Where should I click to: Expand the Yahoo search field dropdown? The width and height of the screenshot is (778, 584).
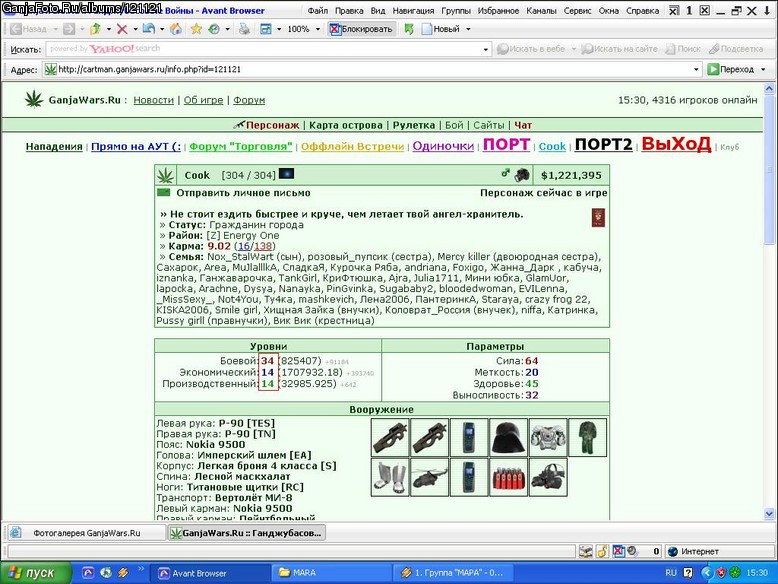coord(486,49)
